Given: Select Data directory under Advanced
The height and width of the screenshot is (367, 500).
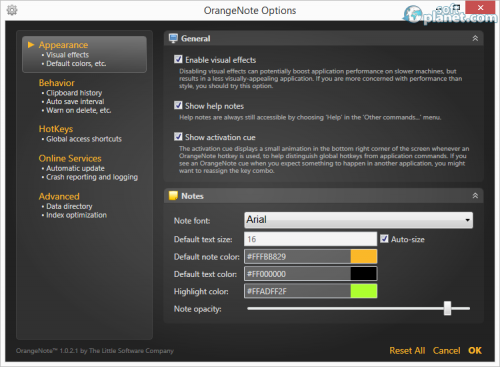Looking at the screenshot, I should coord(69,206).
